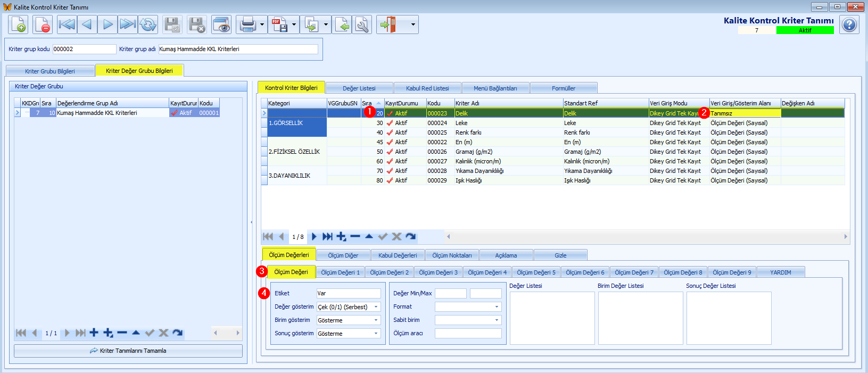Click the exit door icon
Viewport: 868px width, 373px height.
(388, 24)
